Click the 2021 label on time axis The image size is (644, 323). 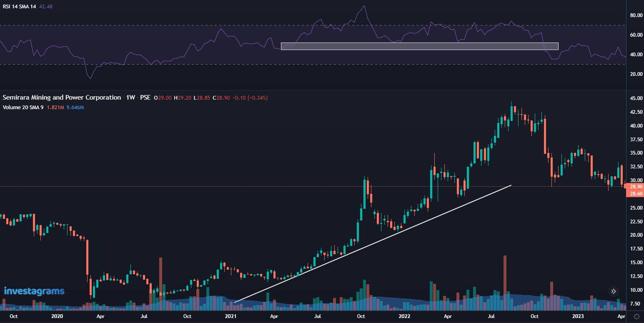coord(230,316)
